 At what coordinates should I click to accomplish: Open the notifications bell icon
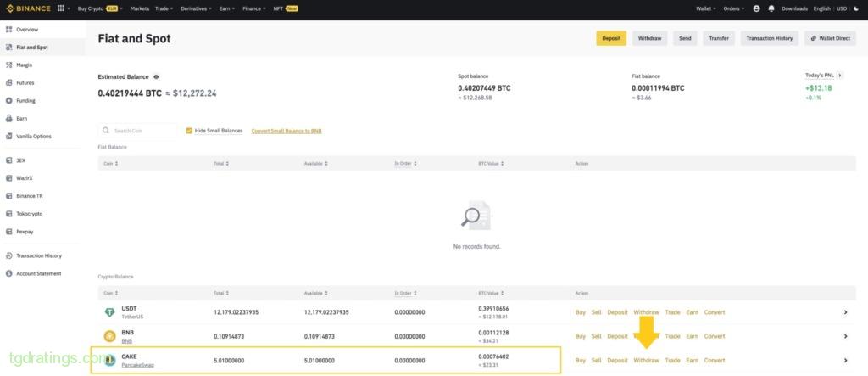coord(771,8)
